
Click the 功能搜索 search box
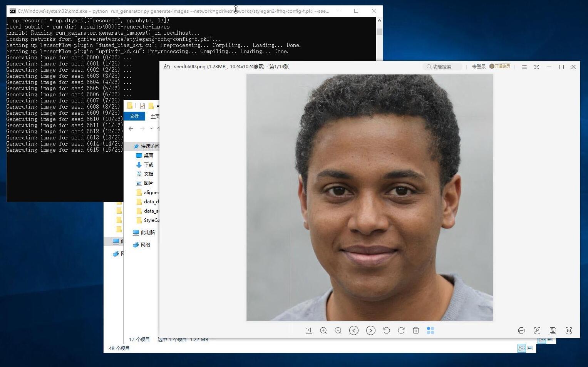pyautogui.click(x=442, y=67)
